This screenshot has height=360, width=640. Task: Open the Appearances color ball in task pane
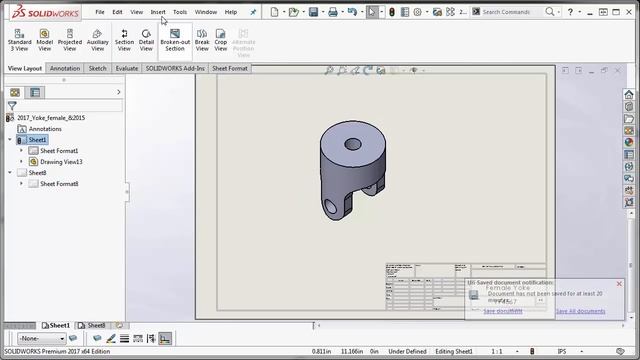pos(629,142)
